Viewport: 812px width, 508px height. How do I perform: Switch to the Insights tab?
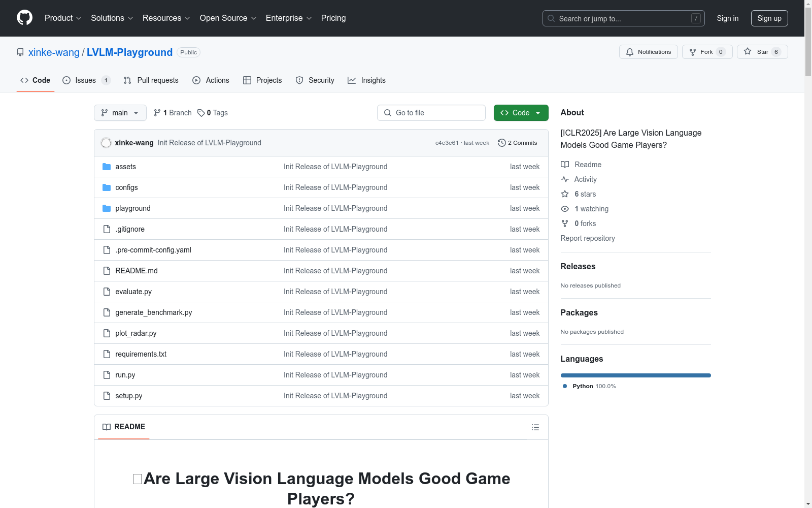(x=366, y=80)
